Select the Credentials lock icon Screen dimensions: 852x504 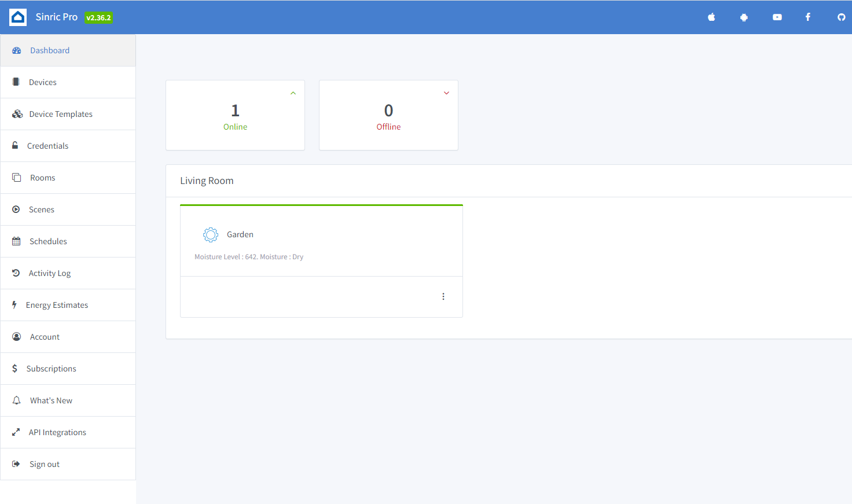tap(16, 145)
